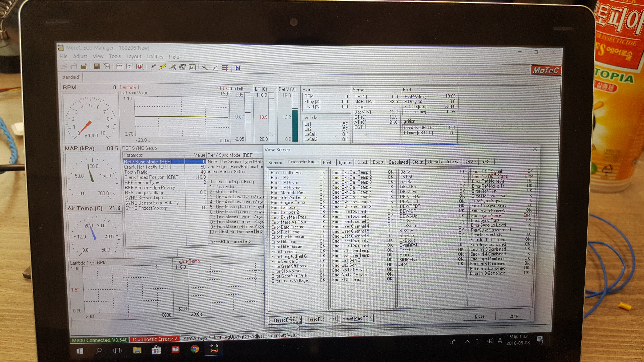Click the MoTeC logo button

(x=546, y=70)
